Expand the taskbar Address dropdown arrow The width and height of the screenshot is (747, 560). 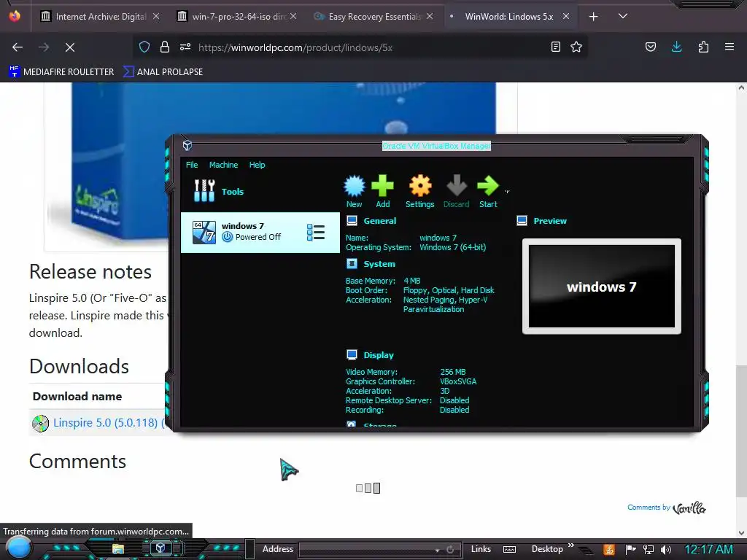(437, 550)
